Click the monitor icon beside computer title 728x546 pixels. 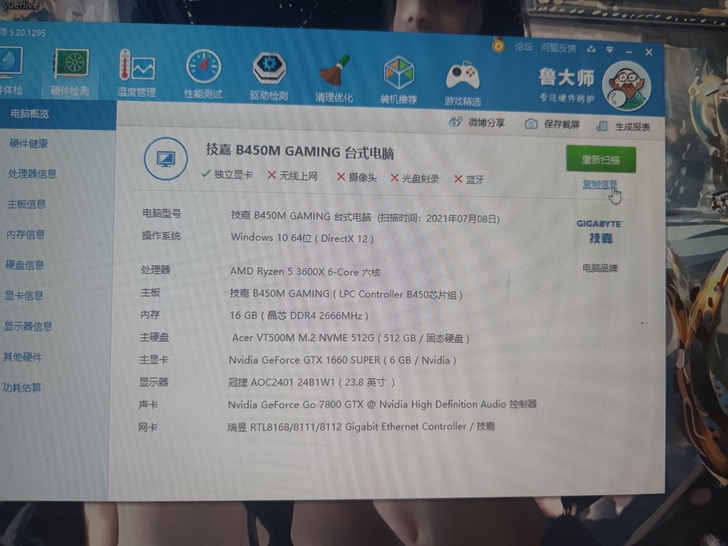[x=166, y=159]
